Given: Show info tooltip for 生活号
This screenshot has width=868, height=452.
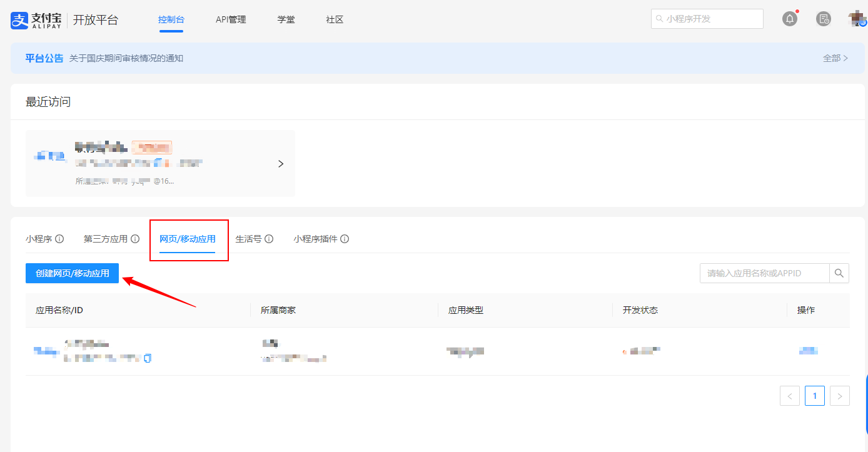Looking at the screenshot, I should click(269, 239).
